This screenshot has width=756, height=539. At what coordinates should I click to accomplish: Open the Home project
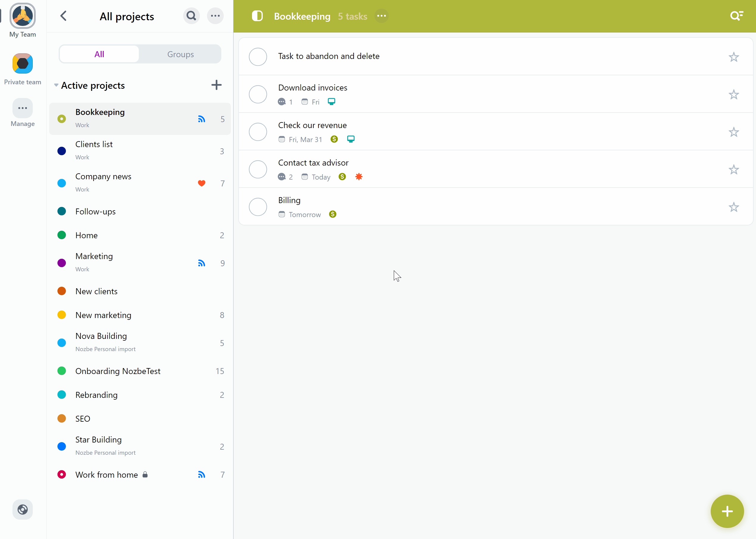(x=140, y=235)
